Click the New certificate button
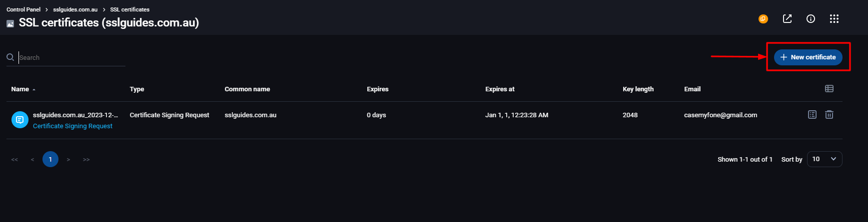868x222 pixels. 808,57
